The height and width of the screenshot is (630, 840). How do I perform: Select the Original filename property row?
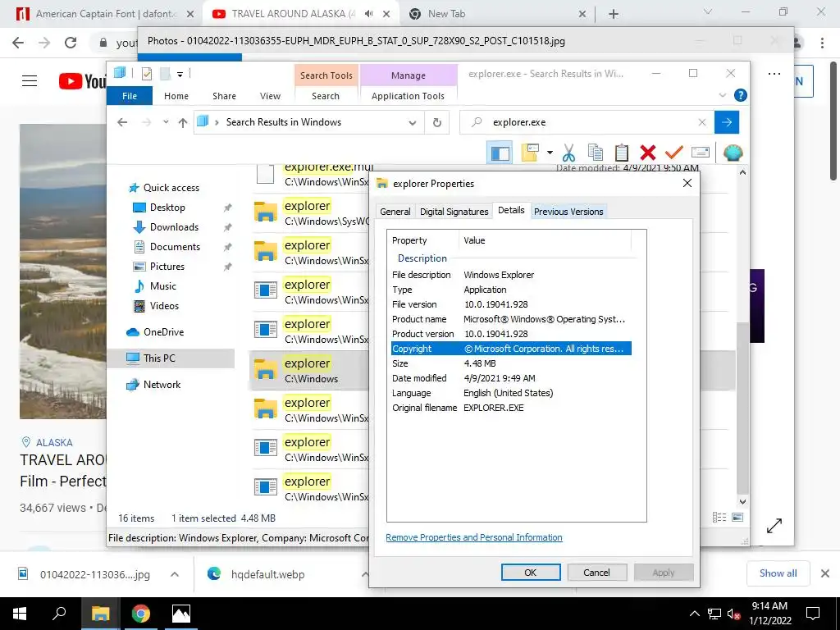[511, 408]
